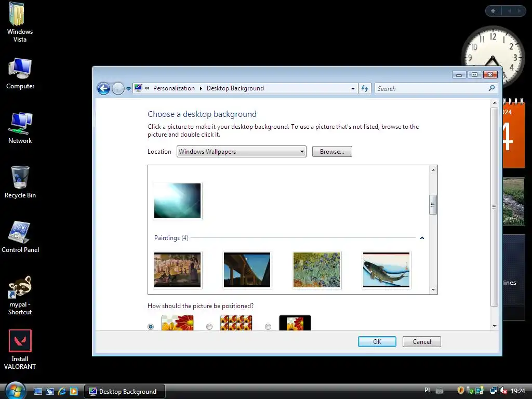The height and width of the screenshot is (399, 532).
Task: Select the bridge at night painting wallpaper
Action: (247, 270)
